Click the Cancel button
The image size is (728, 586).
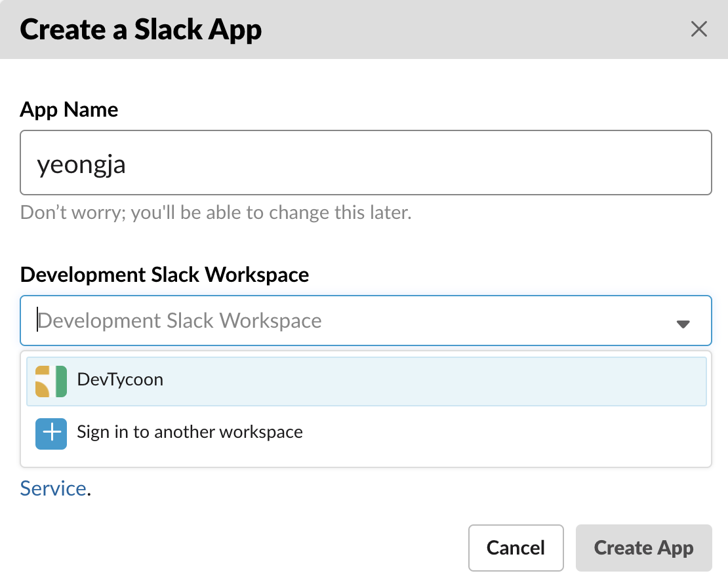[x=516, y=548]
